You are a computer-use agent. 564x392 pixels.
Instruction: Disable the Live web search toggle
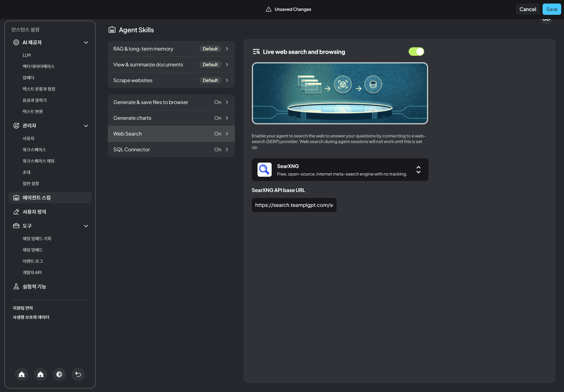(x=416, y=52)
